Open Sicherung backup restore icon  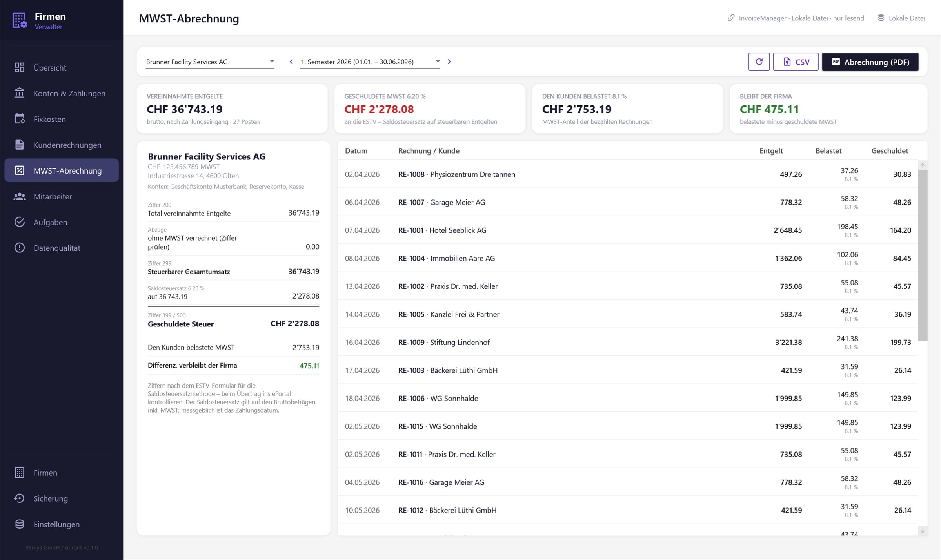coord(20,498)
